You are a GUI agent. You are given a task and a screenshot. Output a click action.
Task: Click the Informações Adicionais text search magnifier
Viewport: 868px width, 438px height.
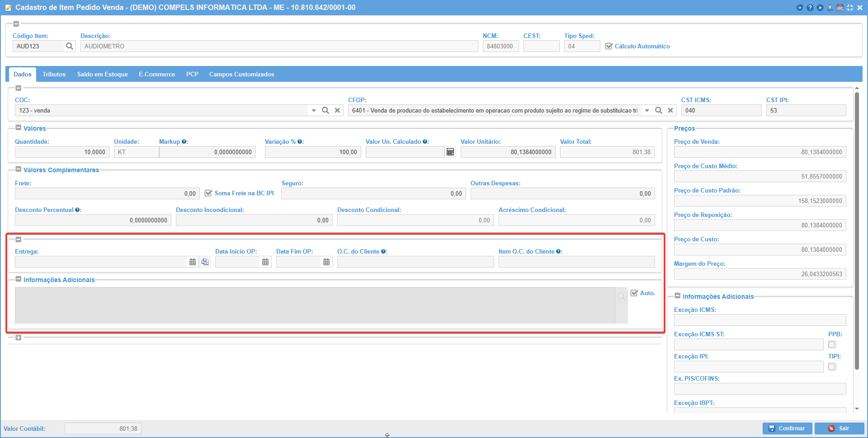pos(622,297)
